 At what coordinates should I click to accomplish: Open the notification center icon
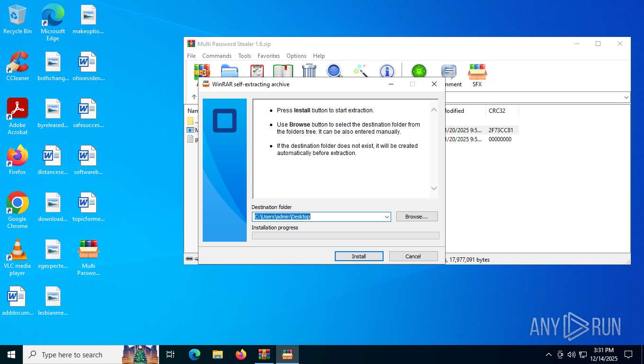pyautogui.click(x=628, y=355)
